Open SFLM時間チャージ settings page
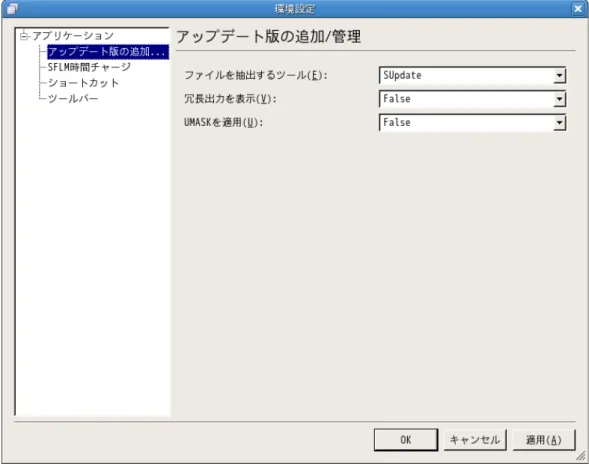Screen dimensions: 589x464 [x=89, y=67]
